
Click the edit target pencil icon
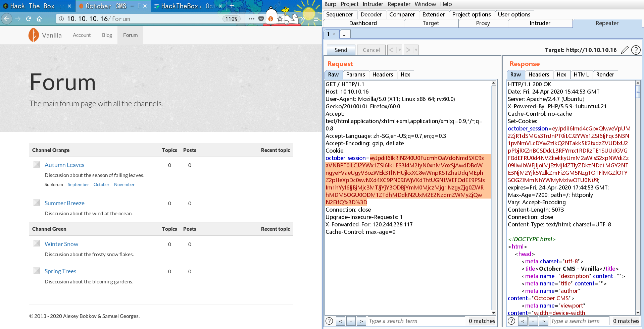coord(625,50)
